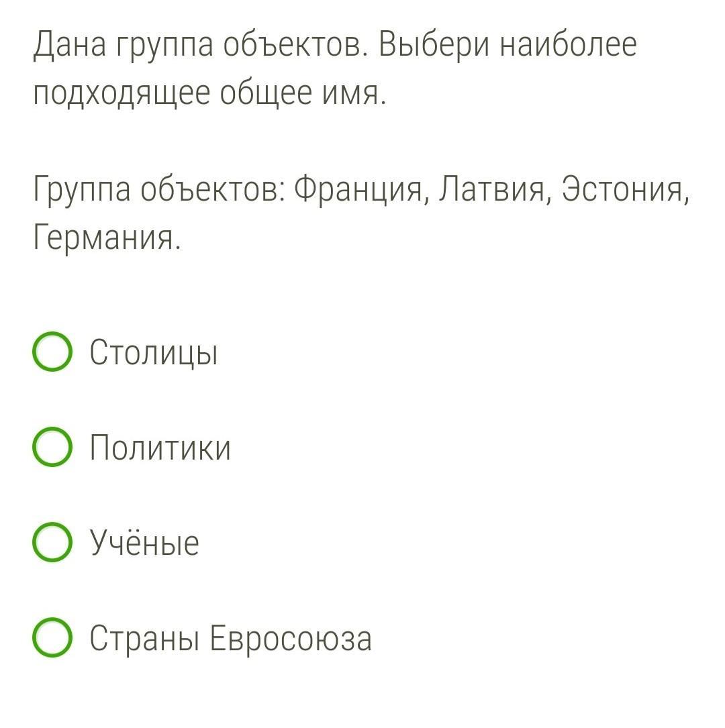Click the Столицы answer label text
725x728 pixels.
pos(154,352)
